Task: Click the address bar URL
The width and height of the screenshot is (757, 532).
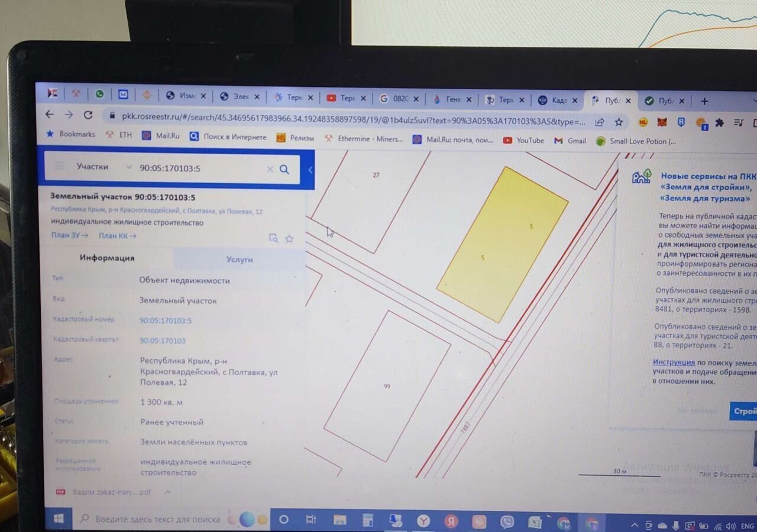Action: (x=354, y=118)
